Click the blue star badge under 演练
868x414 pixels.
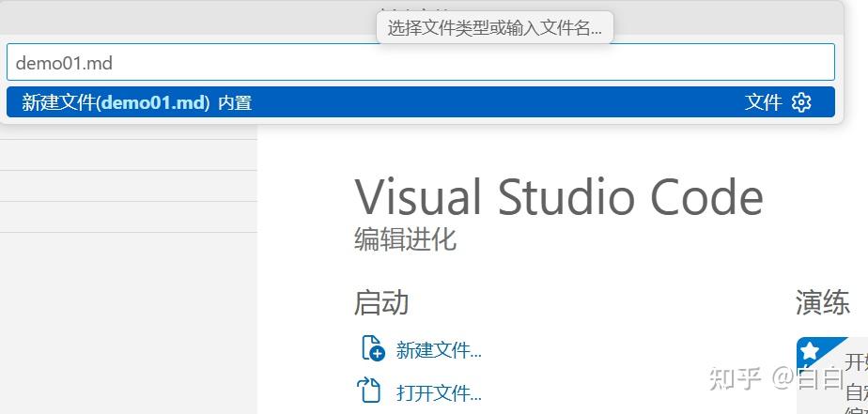[x=810, y=350]
